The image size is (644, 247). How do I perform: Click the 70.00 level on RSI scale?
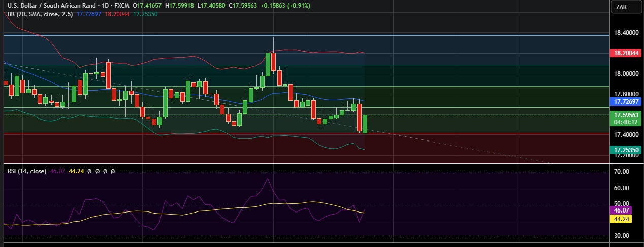[x=622, y=172]
